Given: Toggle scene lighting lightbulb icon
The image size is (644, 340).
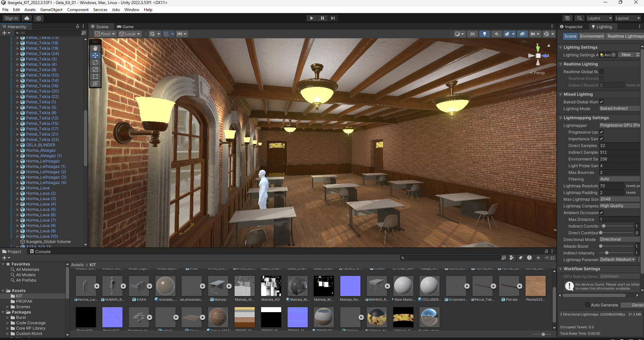Looking at the screenshot, I should (x=484, y=34).
